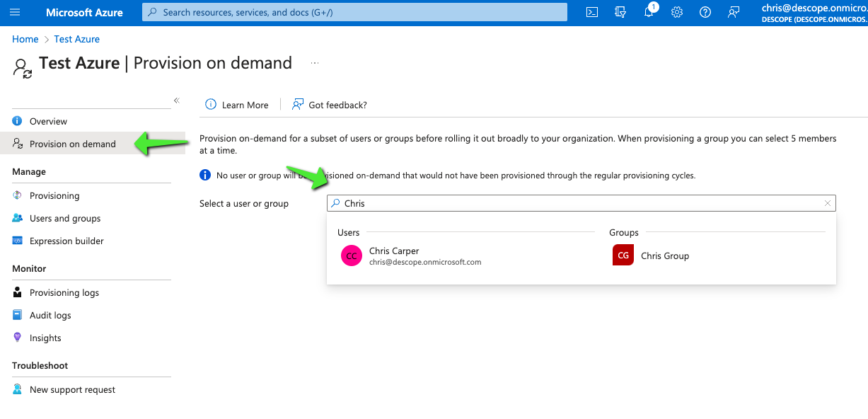Open the chris@descope account menu
868x419 pixels.
pyautogui.click(x=815, y=12)
